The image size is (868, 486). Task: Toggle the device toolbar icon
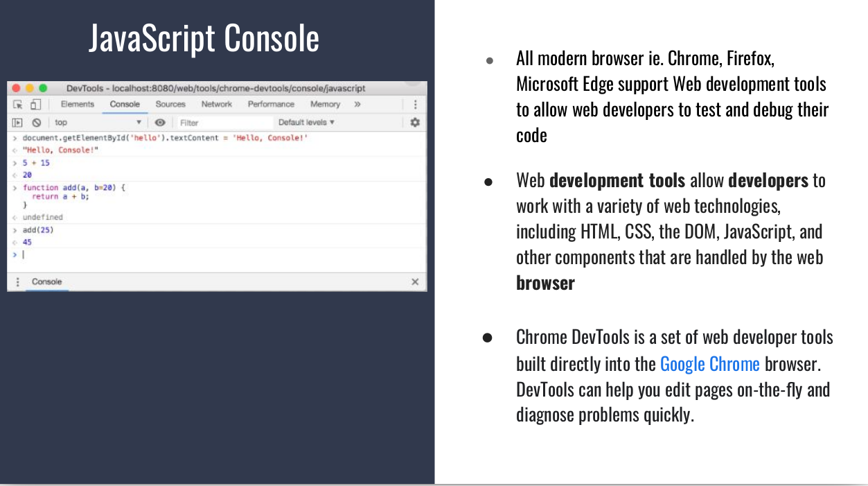[x=35, y=105]
